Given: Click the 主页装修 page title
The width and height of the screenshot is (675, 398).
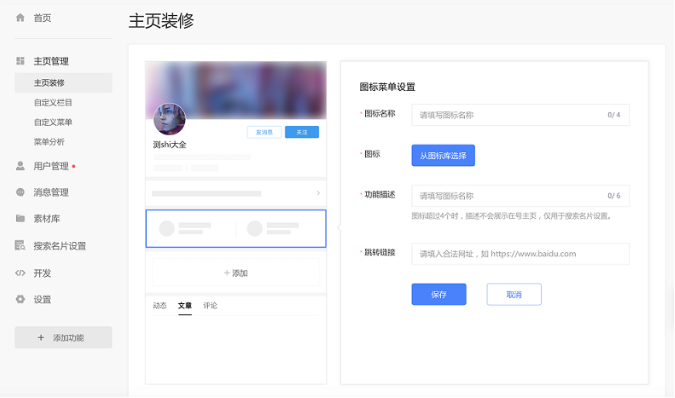Looking at the screenshot, I should (x=161, y=21).
